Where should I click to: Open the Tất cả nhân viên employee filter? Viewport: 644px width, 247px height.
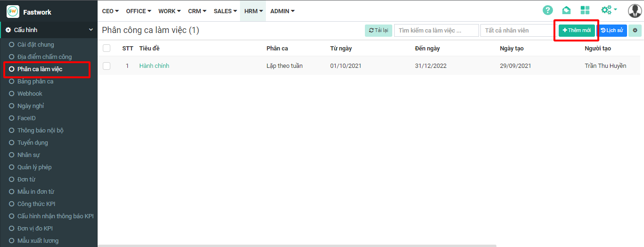point(518,31)
